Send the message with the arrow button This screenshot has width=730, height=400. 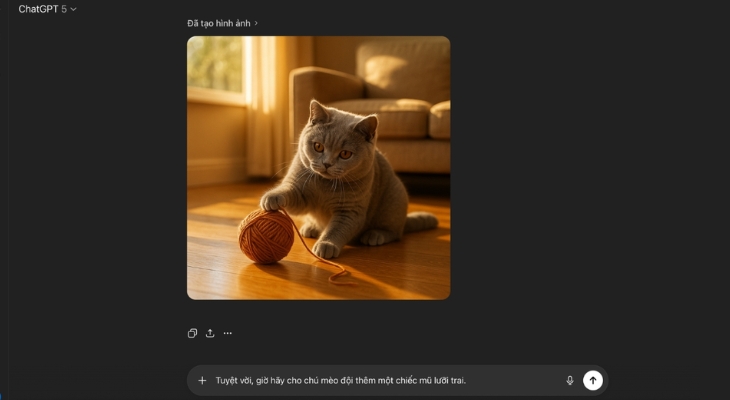click(x=593, y=380)
